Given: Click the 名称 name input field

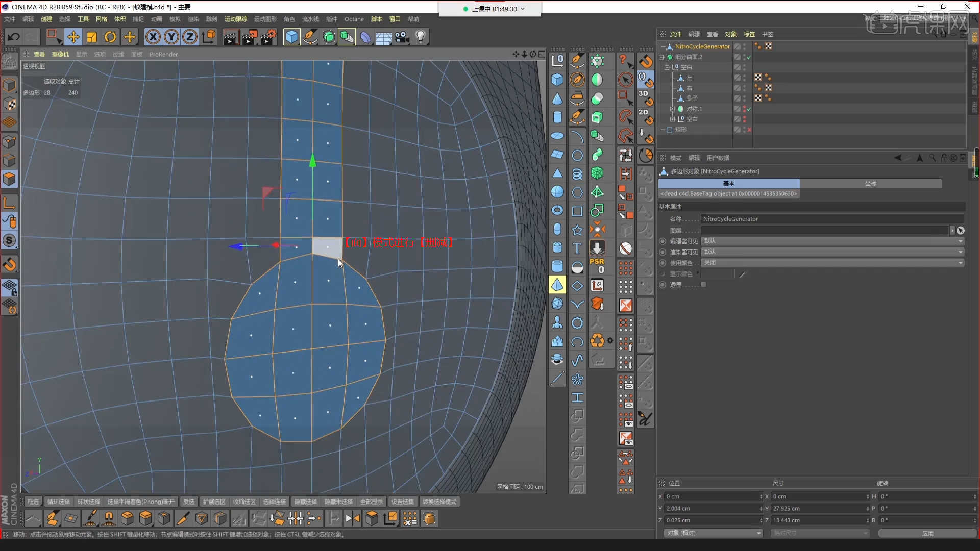Looking at the screenshot, I should 832,219.
